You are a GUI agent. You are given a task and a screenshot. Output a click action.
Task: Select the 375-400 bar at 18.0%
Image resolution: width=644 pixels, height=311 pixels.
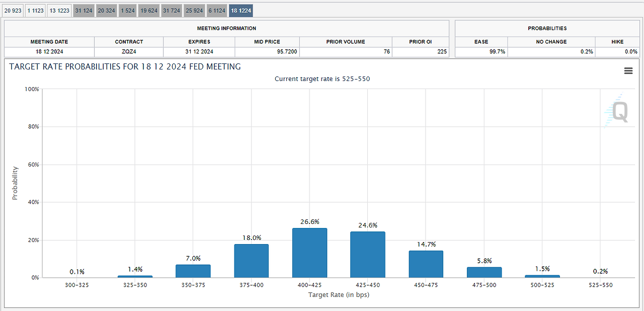(x=252, y=261)
